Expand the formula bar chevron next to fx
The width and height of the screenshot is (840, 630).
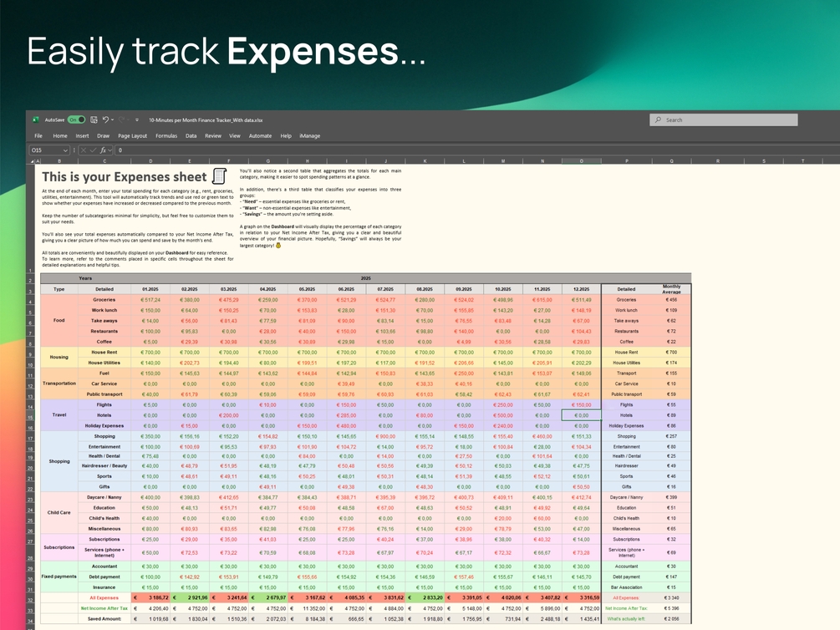(109, 150)
